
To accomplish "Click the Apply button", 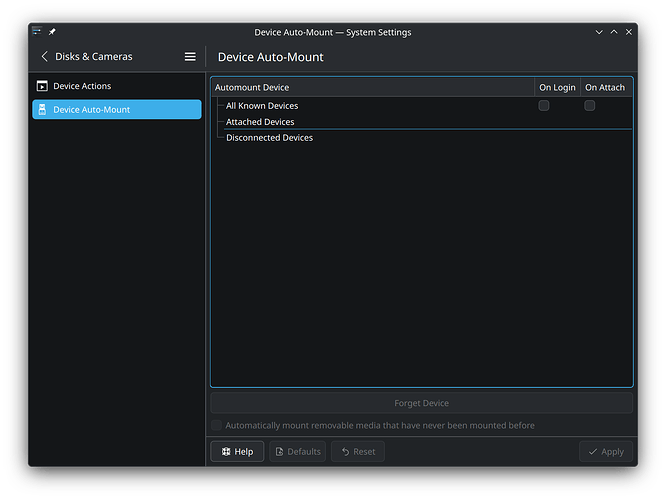I will point(606,452).
